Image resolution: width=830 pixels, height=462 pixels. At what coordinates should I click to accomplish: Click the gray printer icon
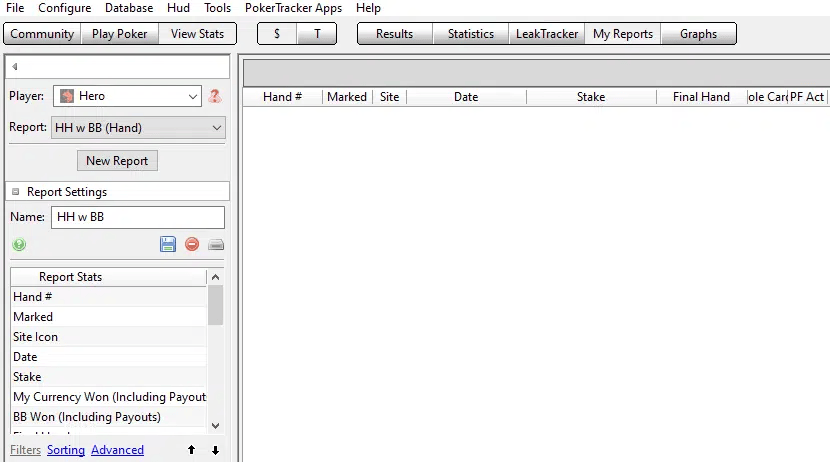tap(216, 244)
